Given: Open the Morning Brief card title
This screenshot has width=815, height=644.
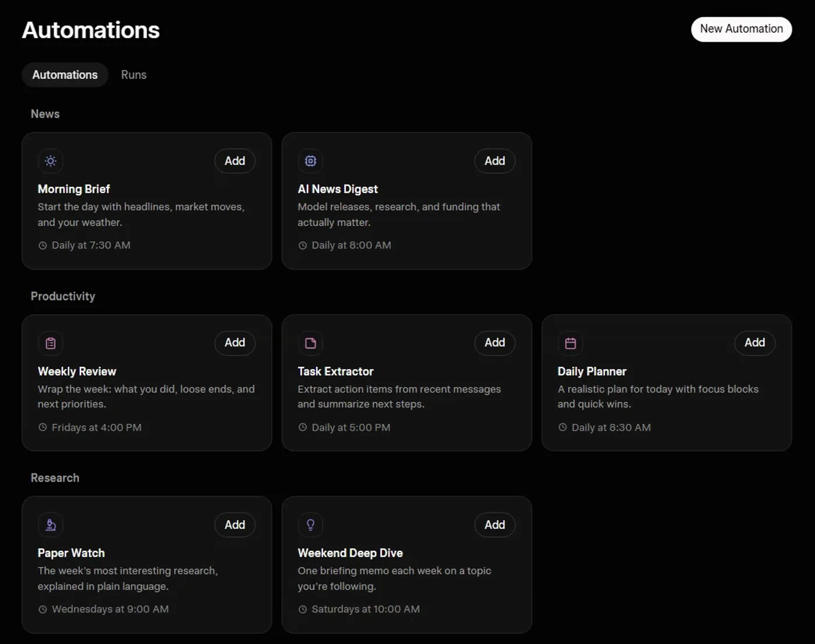Looking at the screenshot, I should point(74,189).
